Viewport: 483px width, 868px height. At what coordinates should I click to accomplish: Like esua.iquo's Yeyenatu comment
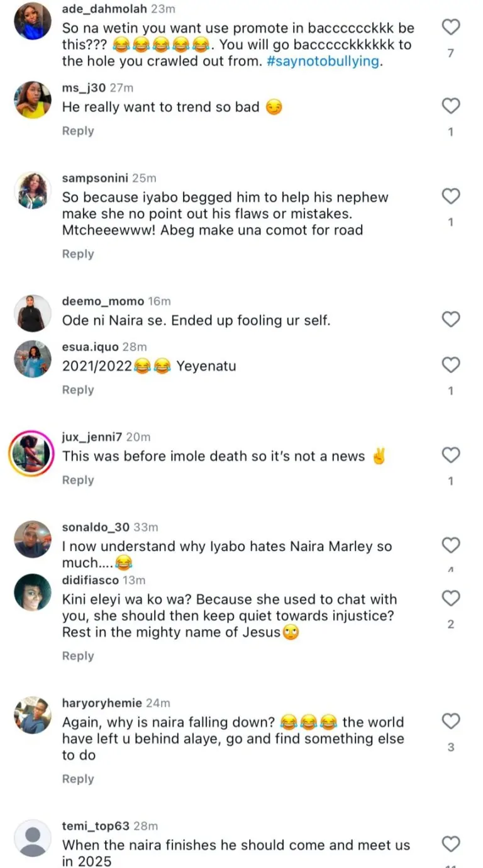(x=451, y=365)
